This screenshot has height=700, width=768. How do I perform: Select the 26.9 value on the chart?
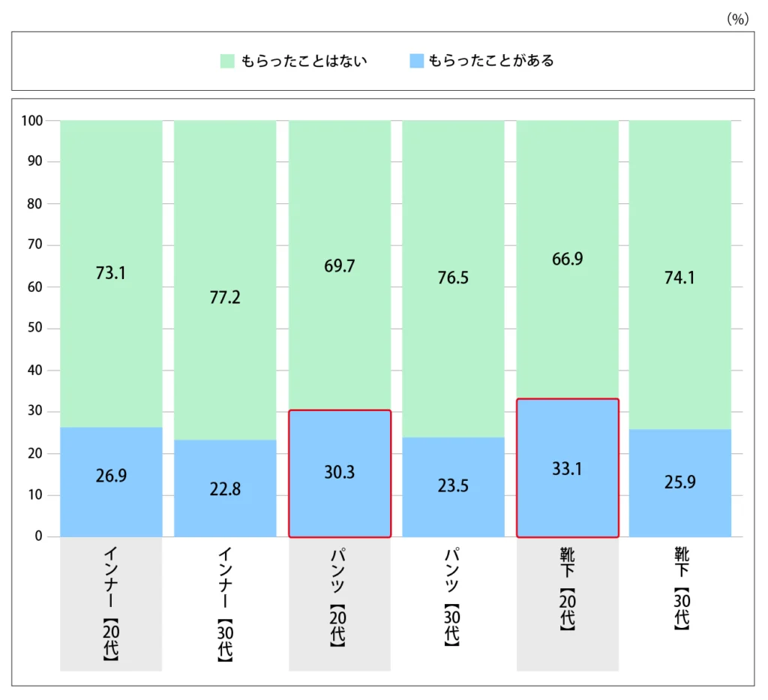click(111, 476)
